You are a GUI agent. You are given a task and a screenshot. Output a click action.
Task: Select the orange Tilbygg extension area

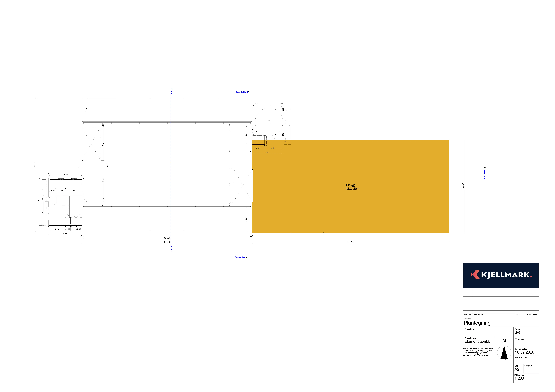point(351,186)
